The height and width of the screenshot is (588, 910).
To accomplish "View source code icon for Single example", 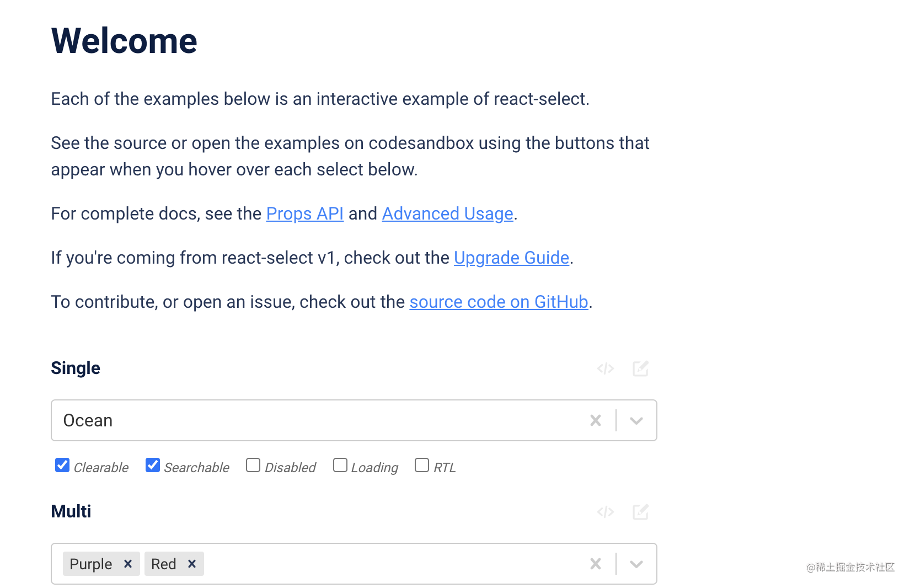I will pos(606,368).
